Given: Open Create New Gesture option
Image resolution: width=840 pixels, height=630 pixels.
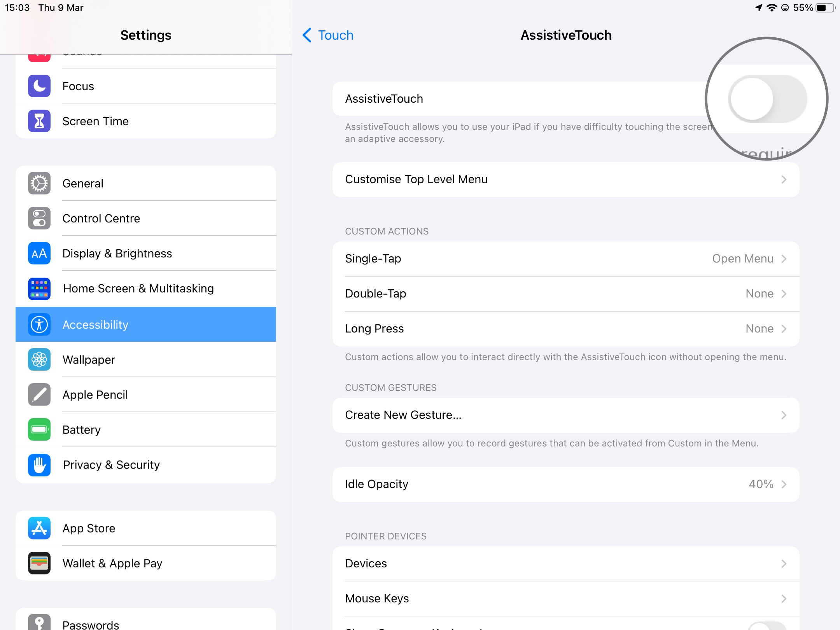Looking at the screenshot, I should pos(565,416).
